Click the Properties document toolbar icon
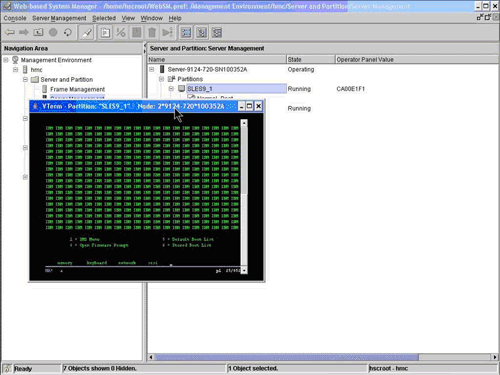The height and width of the screenshot is (375, 500). (105, 33)
